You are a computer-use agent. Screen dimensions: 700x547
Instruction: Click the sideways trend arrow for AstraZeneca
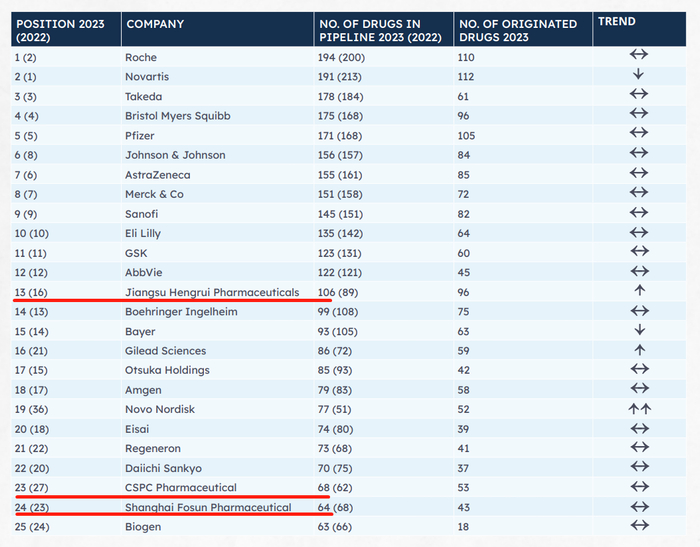click(x=639, y=174)
